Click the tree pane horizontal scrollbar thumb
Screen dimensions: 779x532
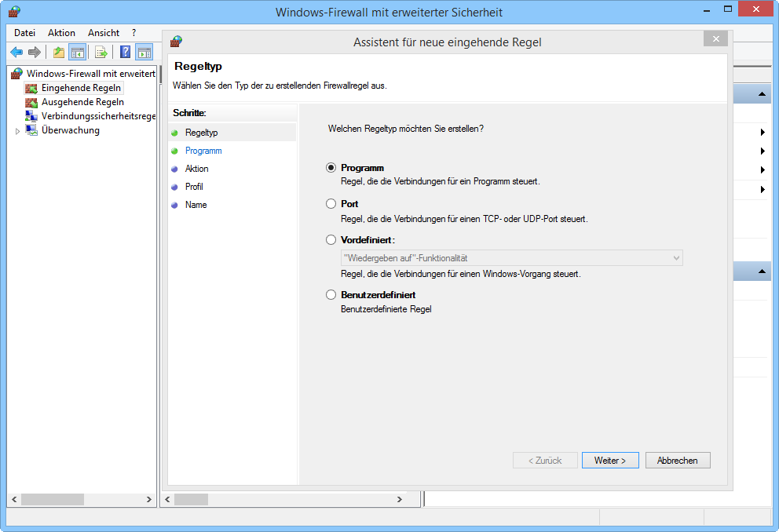coord(52,499)
